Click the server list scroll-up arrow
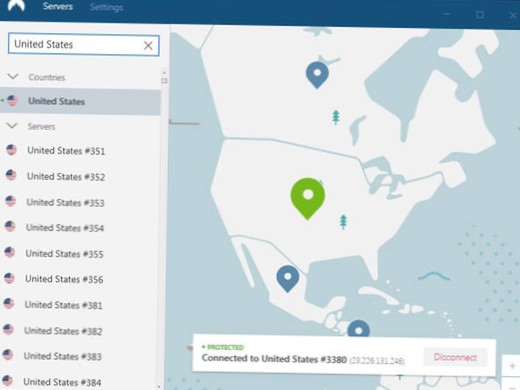Viewport: 520px width, 390px height. pos(164,72)
